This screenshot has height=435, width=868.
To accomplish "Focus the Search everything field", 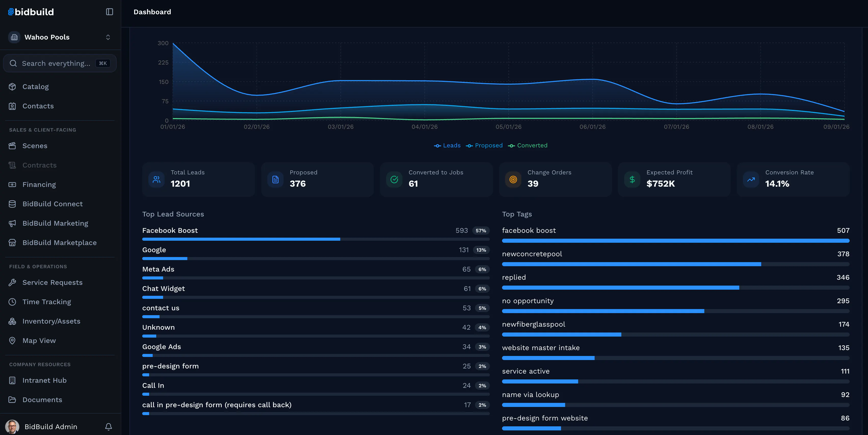I will [60, 63].
